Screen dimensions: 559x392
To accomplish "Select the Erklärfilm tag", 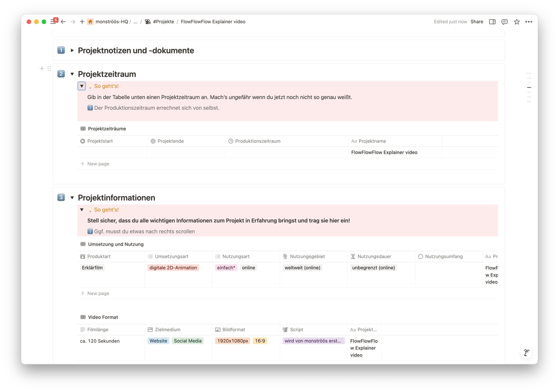I will click(92, 268).
